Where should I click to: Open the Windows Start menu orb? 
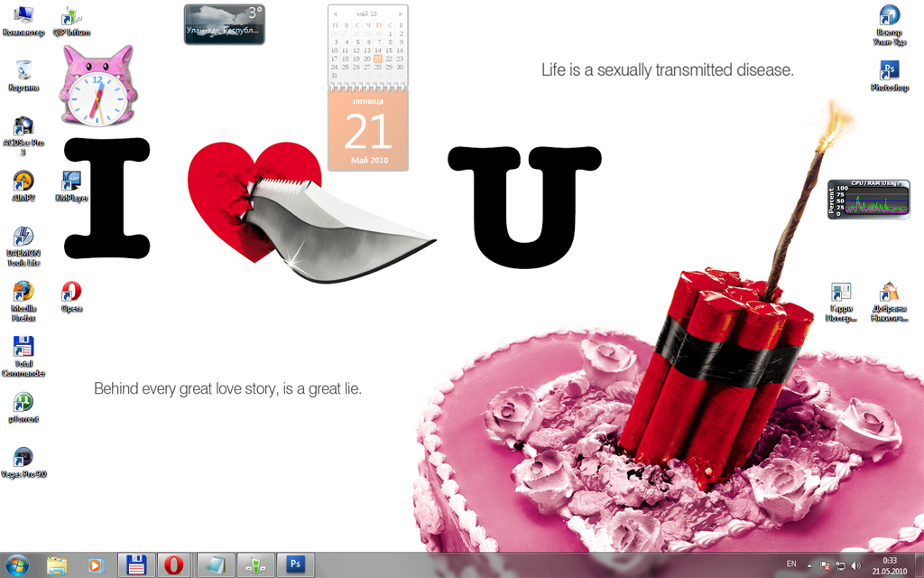17,565
